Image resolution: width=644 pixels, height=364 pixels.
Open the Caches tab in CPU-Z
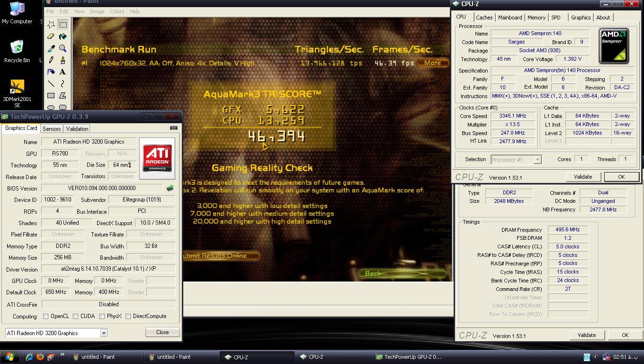click(x=484, y=18)
